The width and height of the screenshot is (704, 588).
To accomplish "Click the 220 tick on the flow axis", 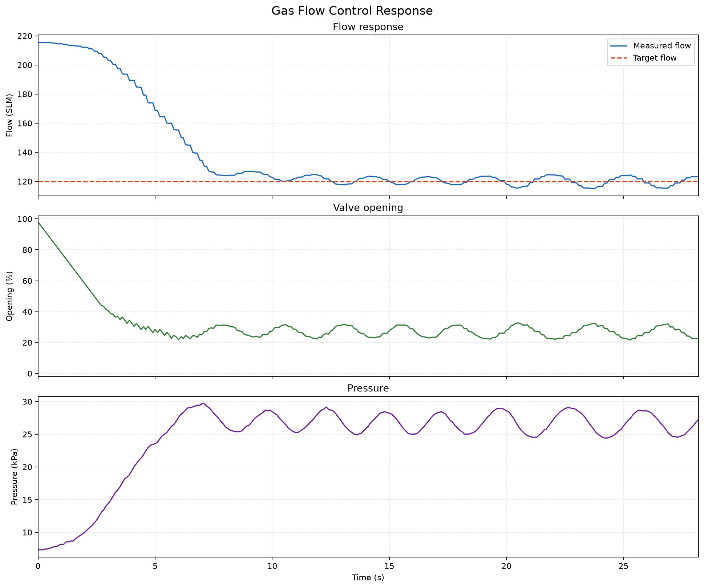I will (26, 36).
